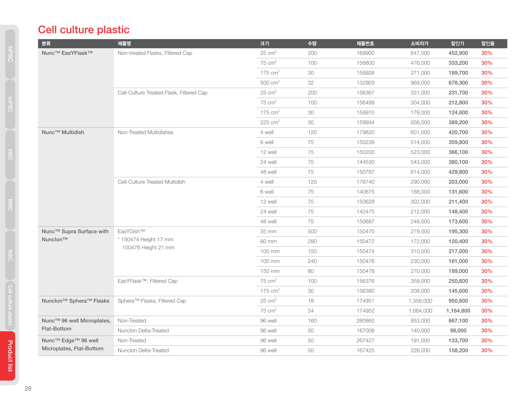532x410 pixels.
Task: Switch to the mPSC side tab
Action: [x=10, y=104]
